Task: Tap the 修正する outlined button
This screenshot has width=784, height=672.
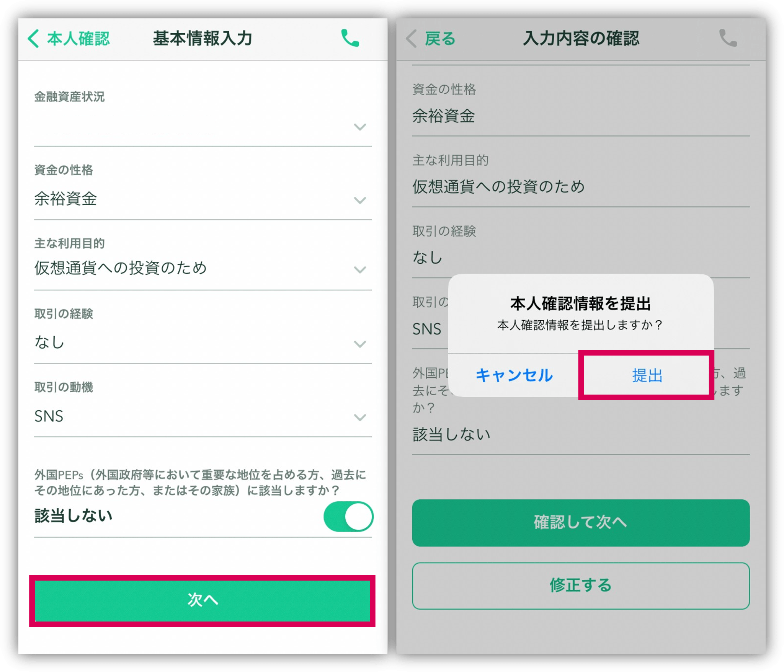Action: click(x=580, y=586)
